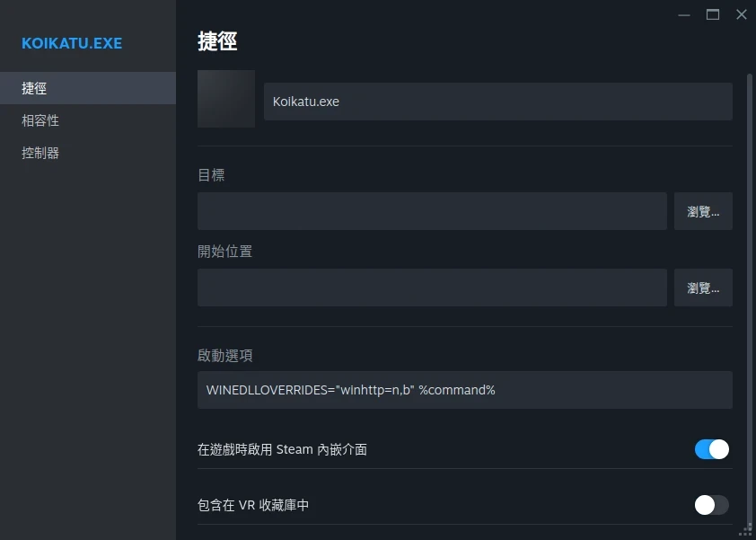Click the vertical scrollbar on the right
Screen dimensions: 756x540
[750, 297]
